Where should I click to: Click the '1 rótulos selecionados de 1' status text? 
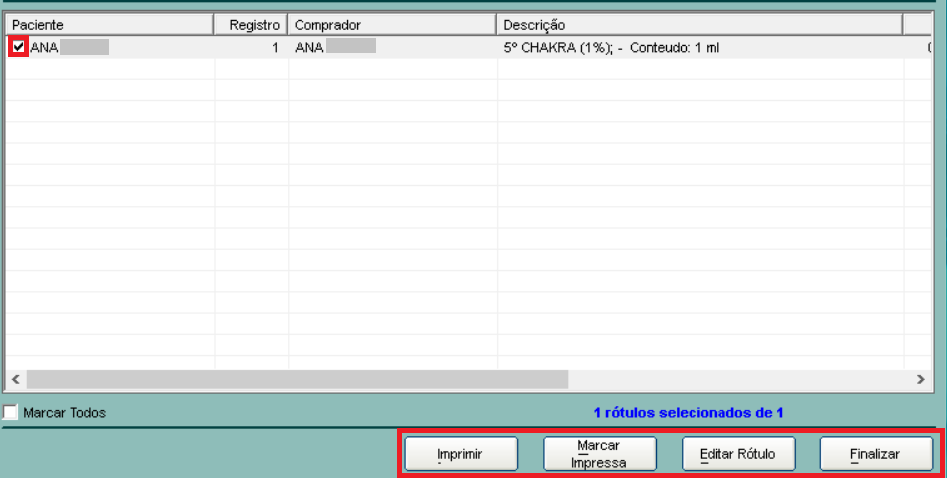(x=688, y=412)
